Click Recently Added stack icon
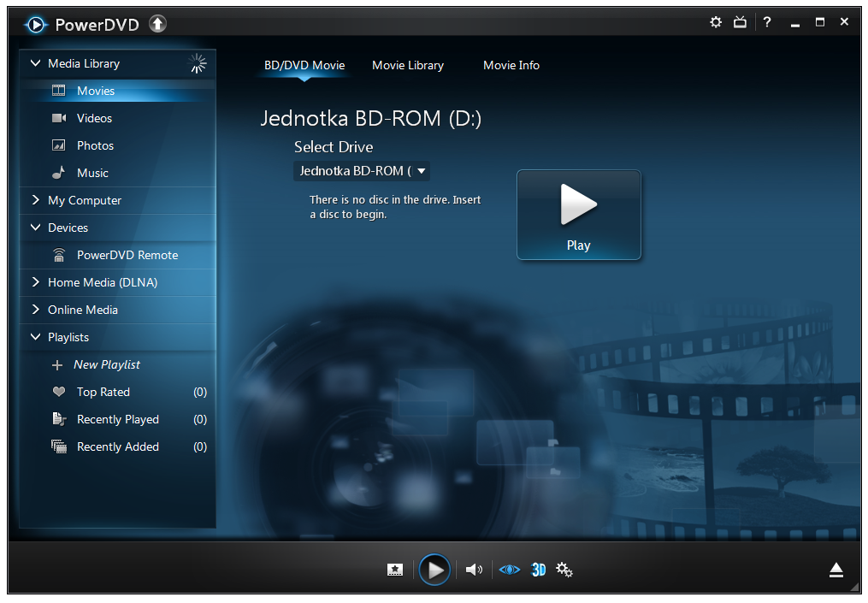Image resolution: width=868 pixels, height=603 pixels. coord(59,446)
